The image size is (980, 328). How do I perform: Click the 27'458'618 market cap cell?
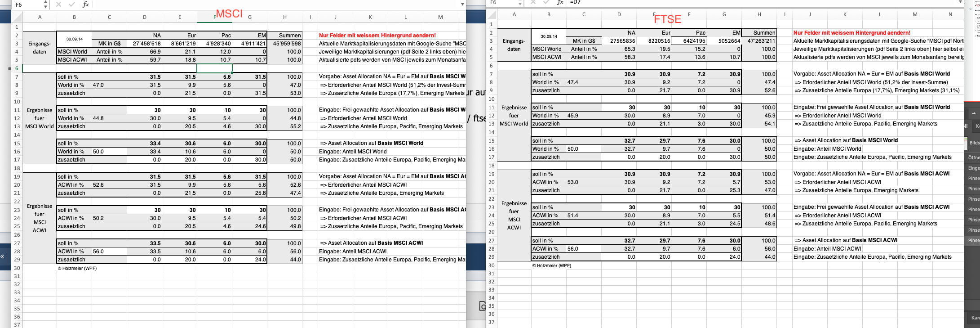pos(144,44)
